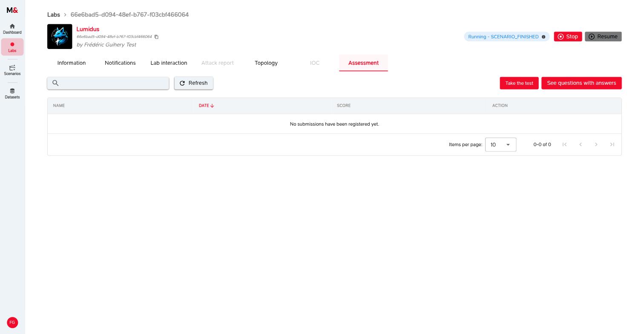This screenshot has width=644, height=334.
Task: Click the Running - SCENARIO_FINISHED status badge
Action: [506, 37]
